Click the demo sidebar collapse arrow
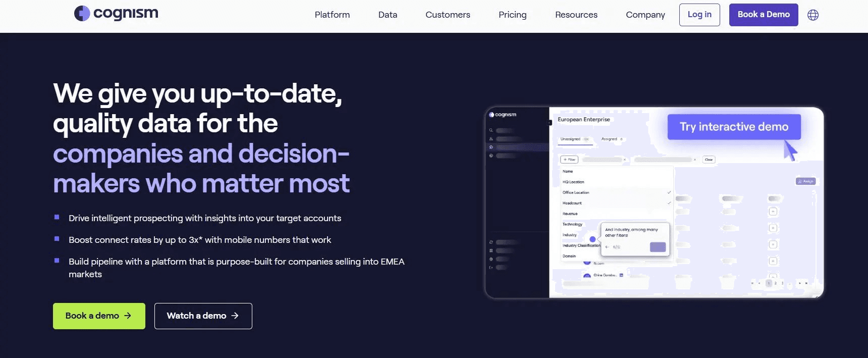The height and width of the screenshot is (358, 868). tap(550, 123)
